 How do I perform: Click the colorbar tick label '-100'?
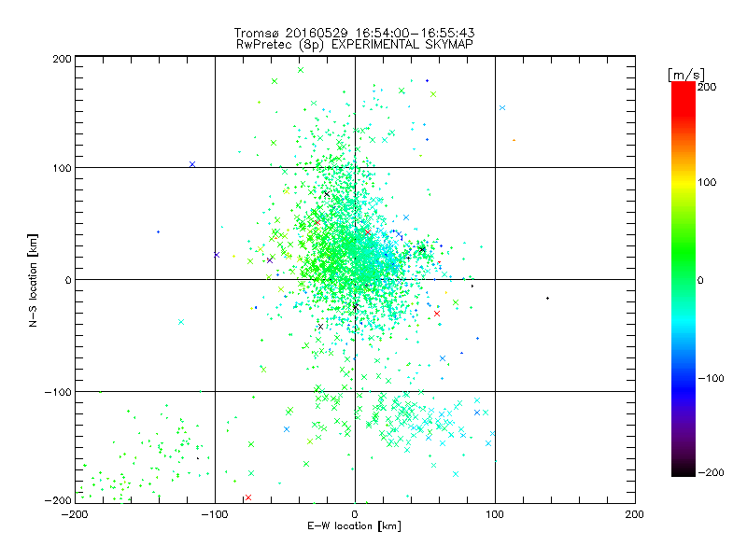[x=711, y=378]
